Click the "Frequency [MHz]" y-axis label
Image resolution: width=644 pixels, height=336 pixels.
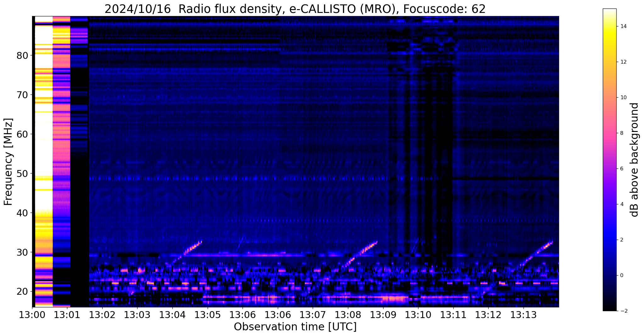tap(8, 162)
